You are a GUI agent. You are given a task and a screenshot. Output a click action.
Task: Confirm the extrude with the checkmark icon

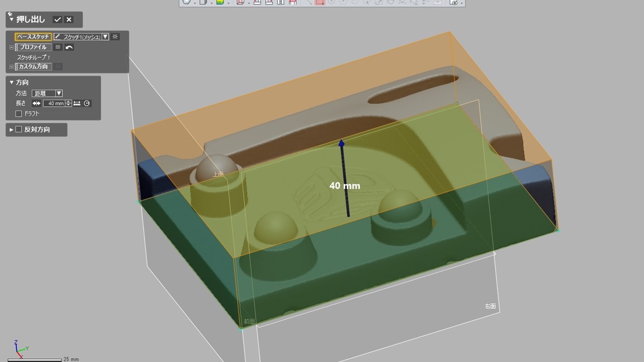coord(57,20)
